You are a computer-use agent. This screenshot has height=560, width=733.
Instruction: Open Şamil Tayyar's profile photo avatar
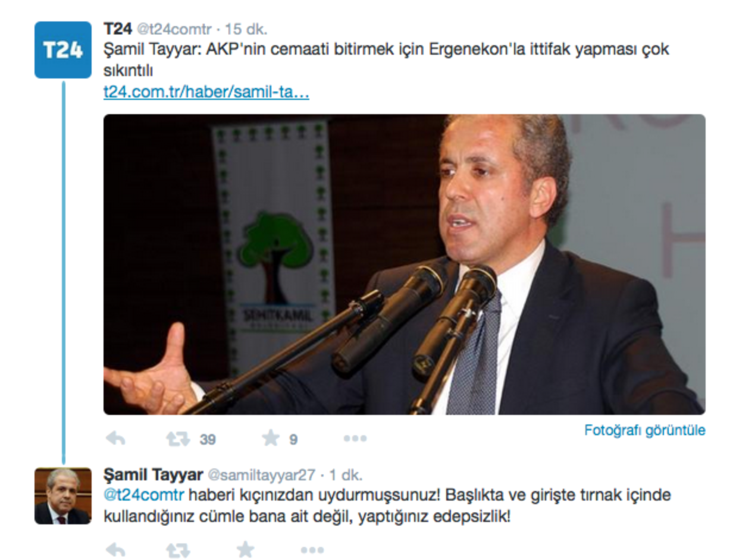tap(63, 496)
